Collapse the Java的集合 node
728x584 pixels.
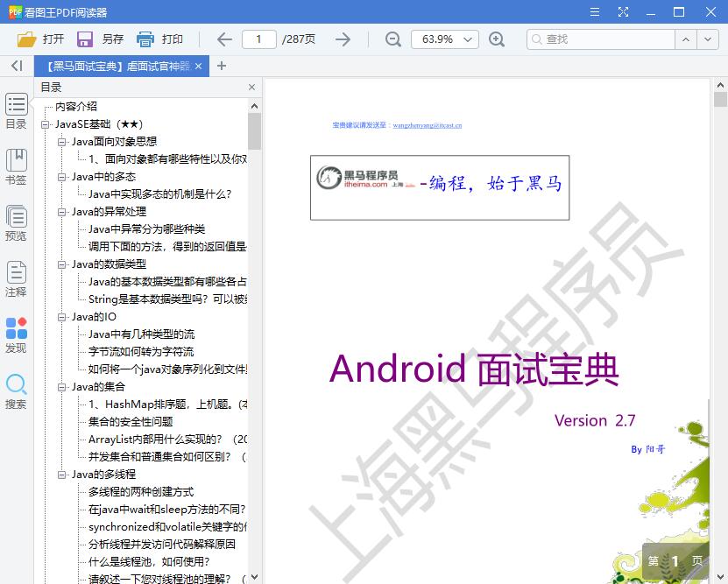[x=61, y=387]
